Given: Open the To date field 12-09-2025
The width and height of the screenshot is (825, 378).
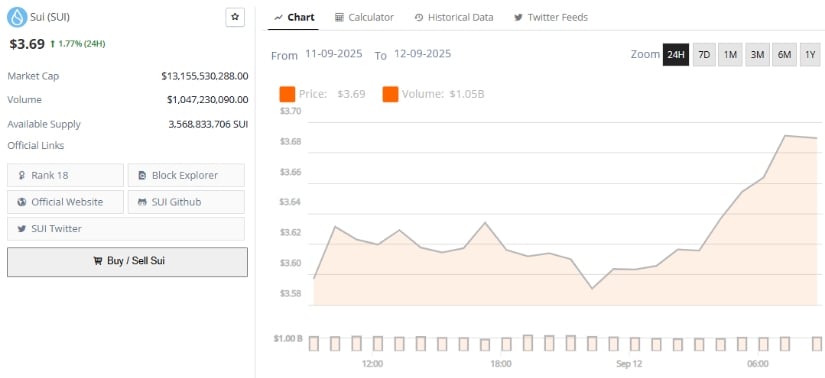Looking at the screenshot, I should coord(422,54).
